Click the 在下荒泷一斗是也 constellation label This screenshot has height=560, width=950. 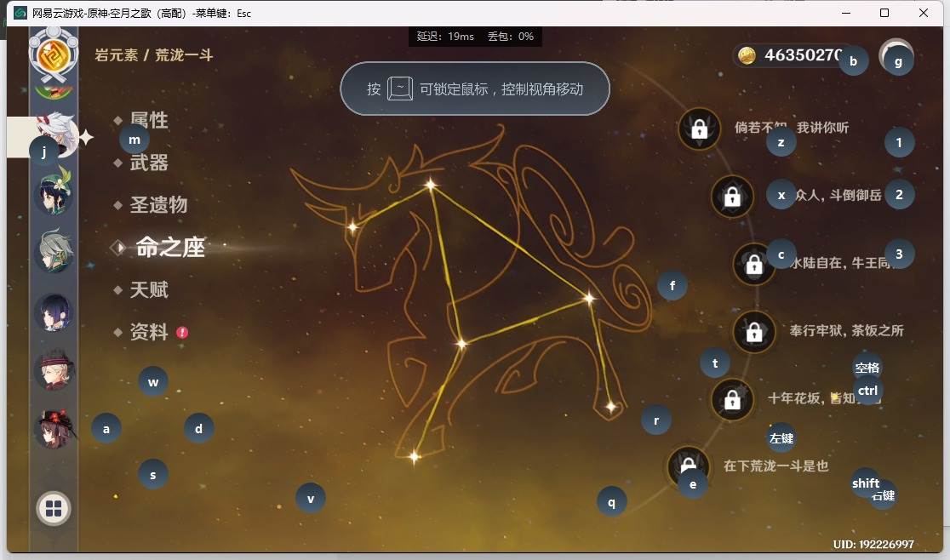pyautogui.click(x=776, y=466)
